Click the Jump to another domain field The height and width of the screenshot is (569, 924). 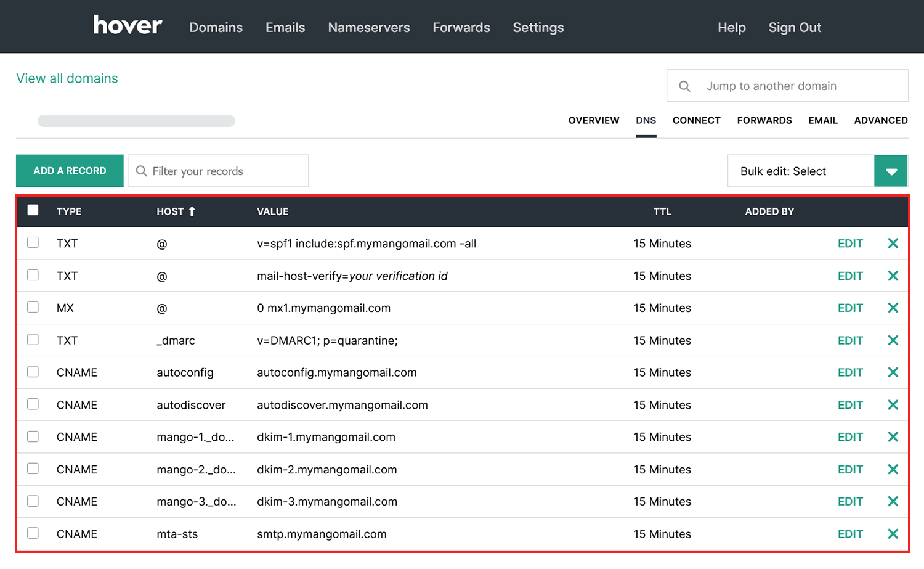click(x=787, y=86)
